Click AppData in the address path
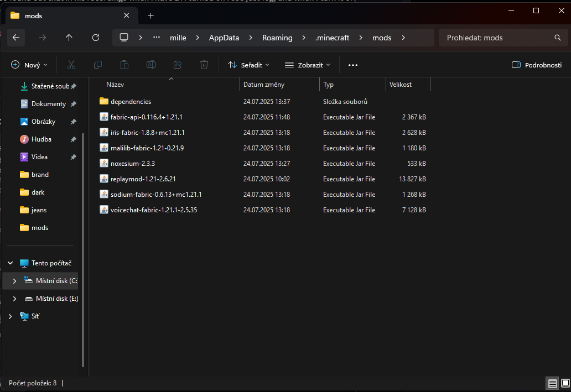 point(224,38)
